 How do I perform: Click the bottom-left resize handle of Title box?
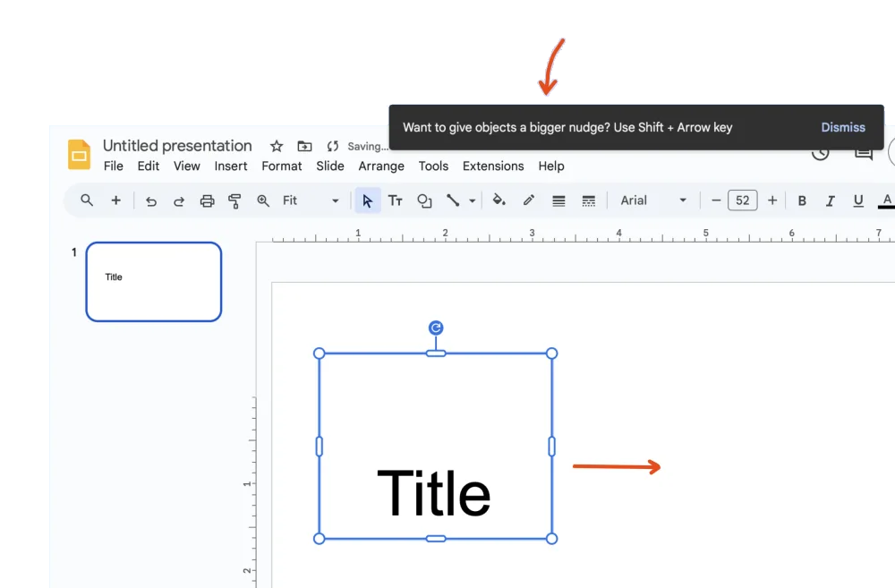click(320, 539)
